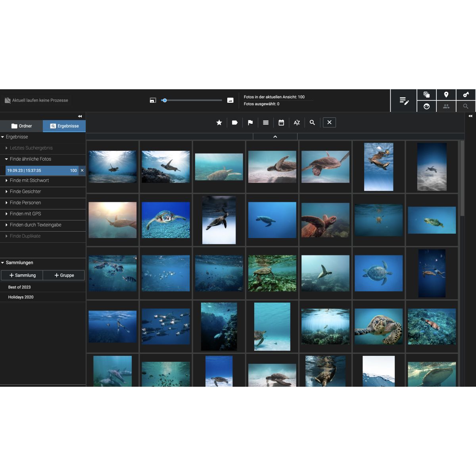Filter photos by flag icon
Image resolution: width=476 pixels, height=476 pixels.
[250, 123]
